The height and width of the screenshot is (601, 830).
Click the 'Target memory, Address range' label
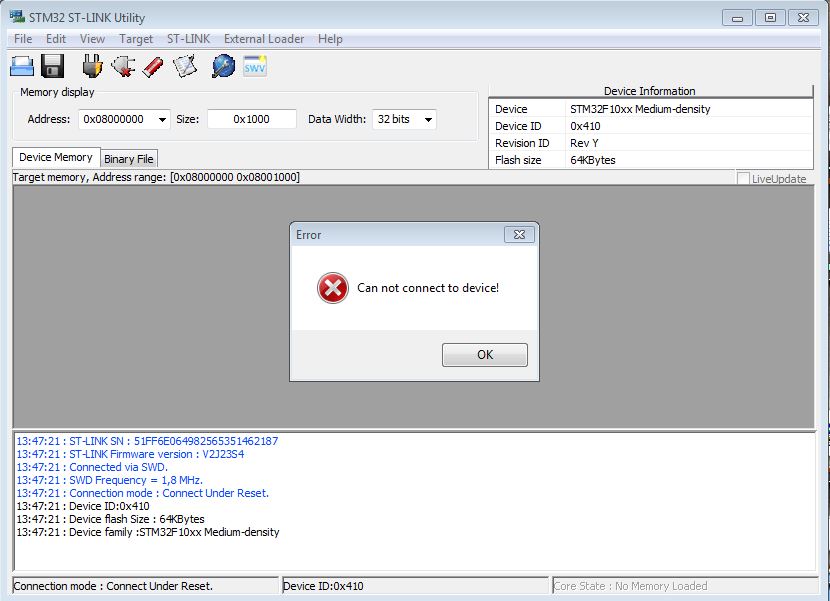point(156,177)
